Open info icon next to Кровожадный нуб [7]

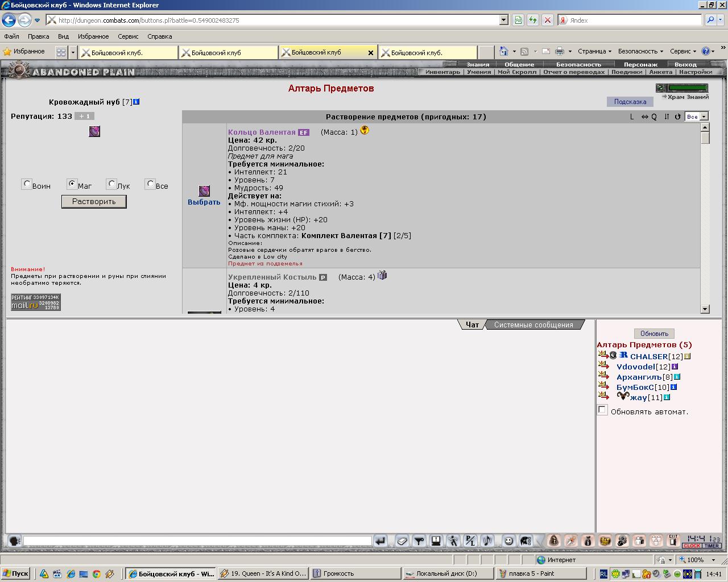(136, 102)
